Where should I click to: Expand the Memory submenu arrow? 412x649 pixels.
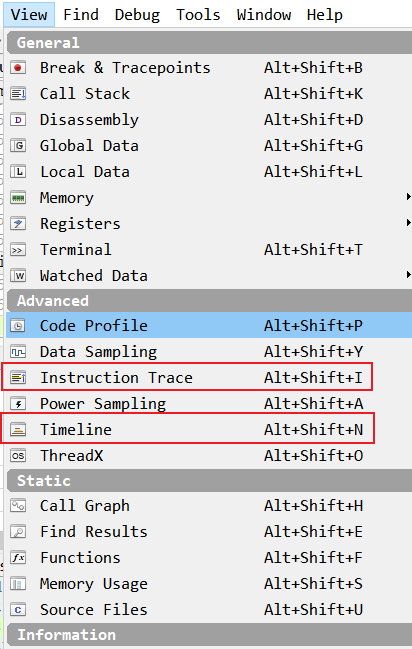408,197
